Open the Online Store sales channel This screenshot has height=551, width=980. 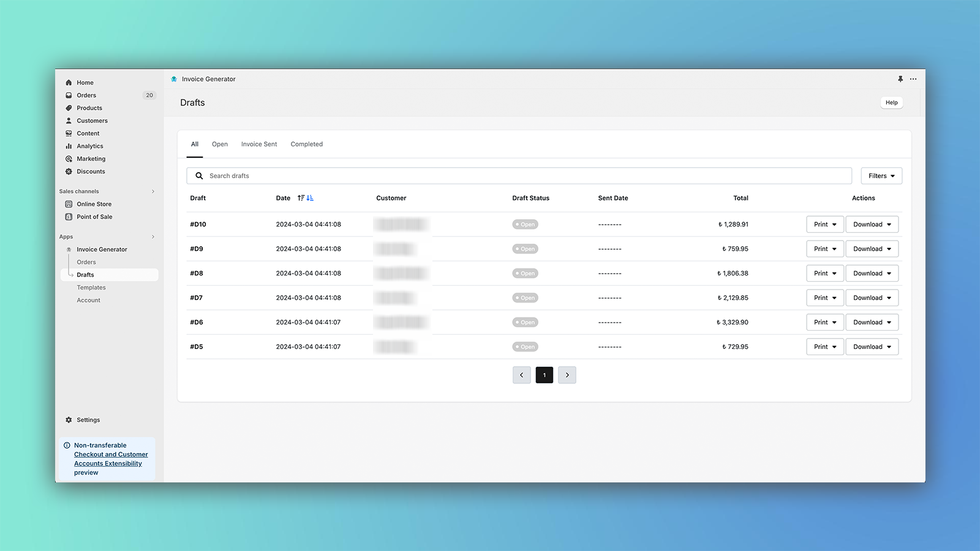[94, 204]
